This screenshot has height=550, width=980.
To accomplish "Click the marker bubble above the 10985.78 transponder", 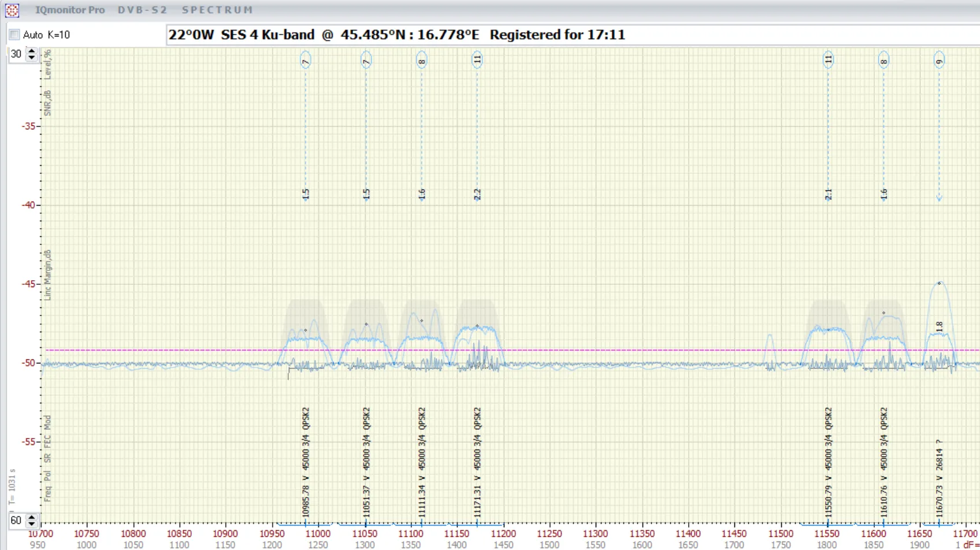I will pyautogui.click(x=306, y=60).
